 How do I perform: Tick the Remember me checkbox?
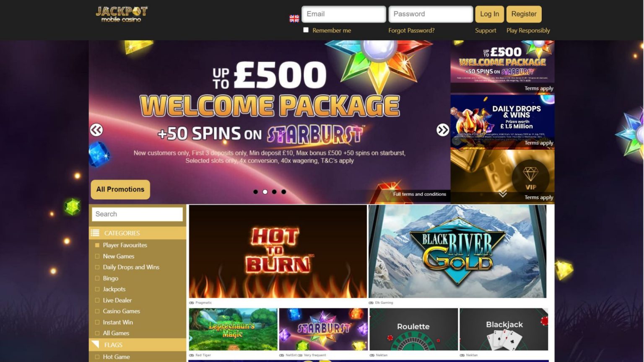pos(306,30)
